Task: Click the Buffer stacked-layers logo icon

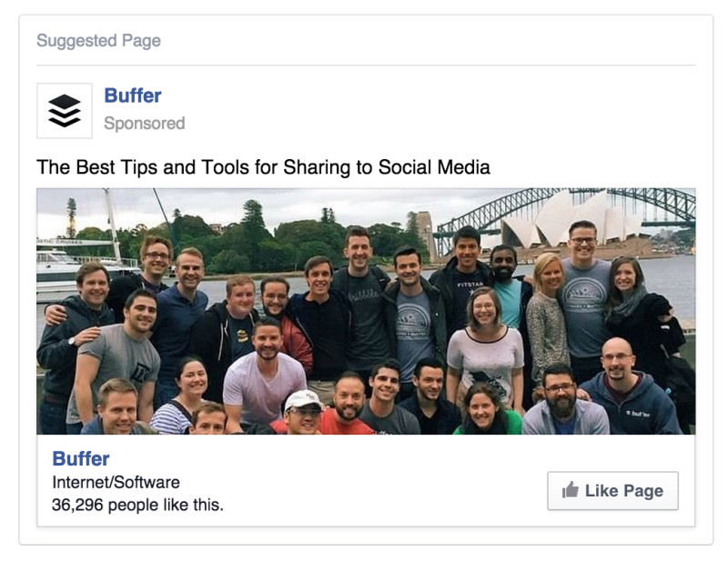Action: click(x=64, y=111)
